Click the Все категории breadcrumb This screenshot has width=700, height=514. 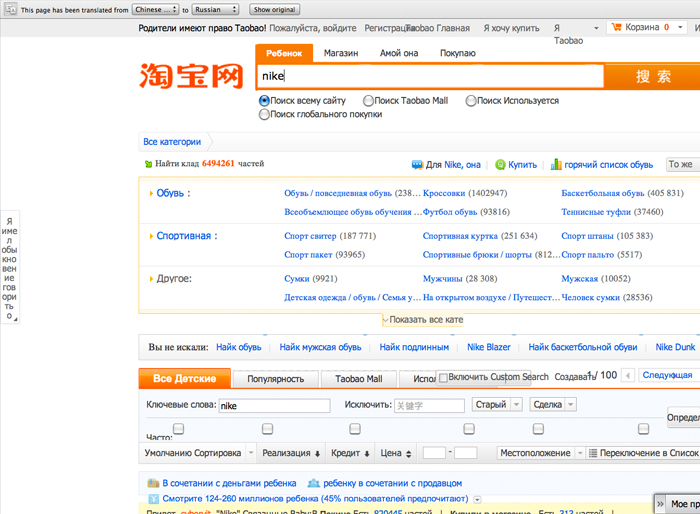pyautogui.click(x=172, y=142)
